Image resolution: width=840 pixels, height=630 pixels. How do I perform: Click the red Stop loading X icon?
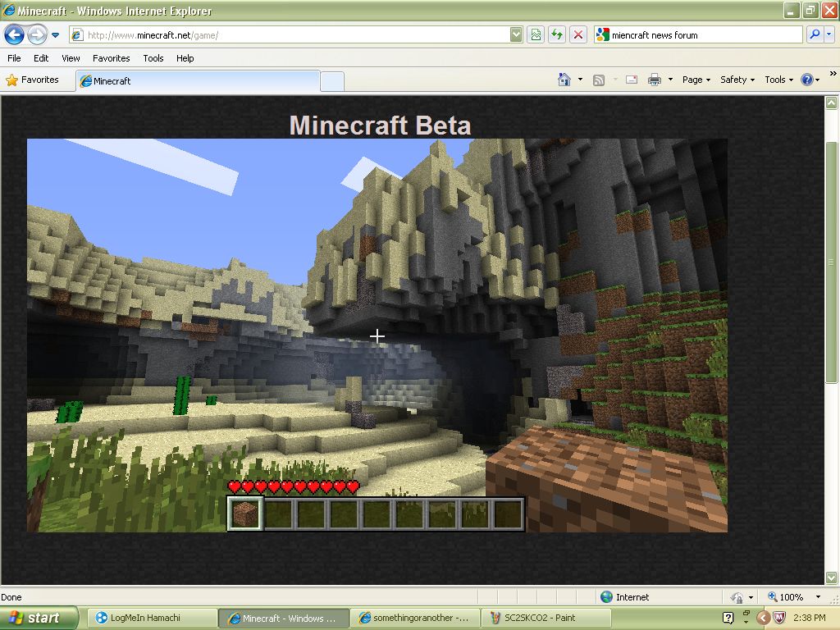(x=578, y=35)
